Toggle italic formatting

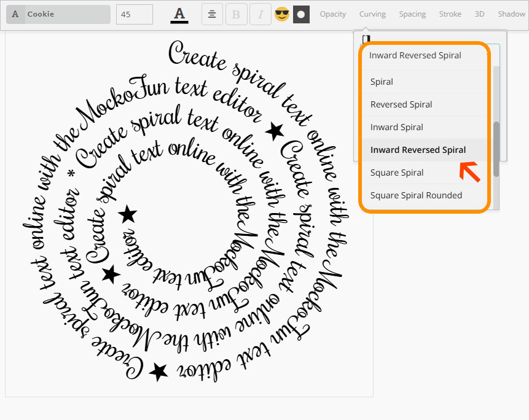click(x=259, y=14)
